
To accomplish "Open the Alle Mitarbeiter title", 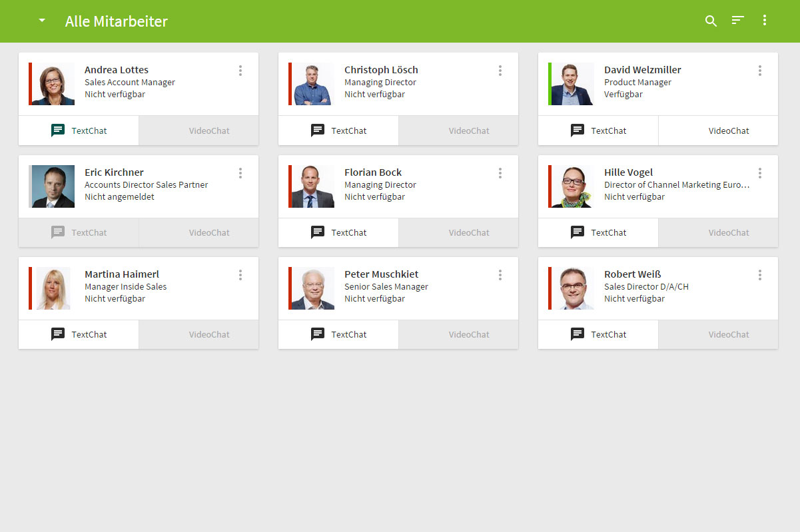I will click(x=117, y=21).
